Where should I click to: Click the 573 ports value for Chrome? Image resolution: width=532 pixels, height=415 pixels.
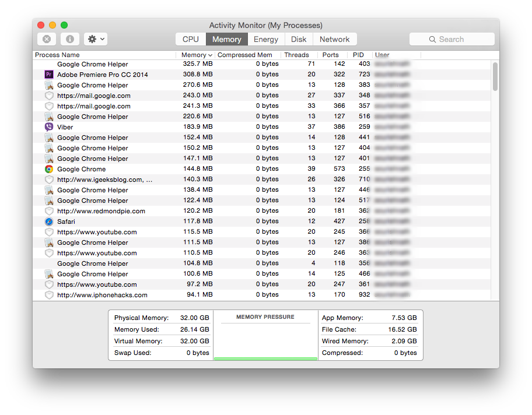(x=339, y=168)
